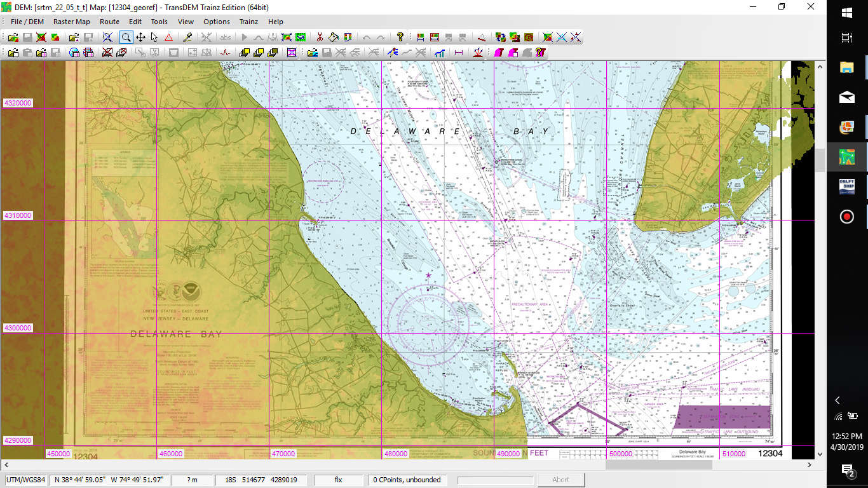The height and width of the screenshot is (488, 868).
Task: Click the magenta distance measure icon
Action: coord(459,53)
